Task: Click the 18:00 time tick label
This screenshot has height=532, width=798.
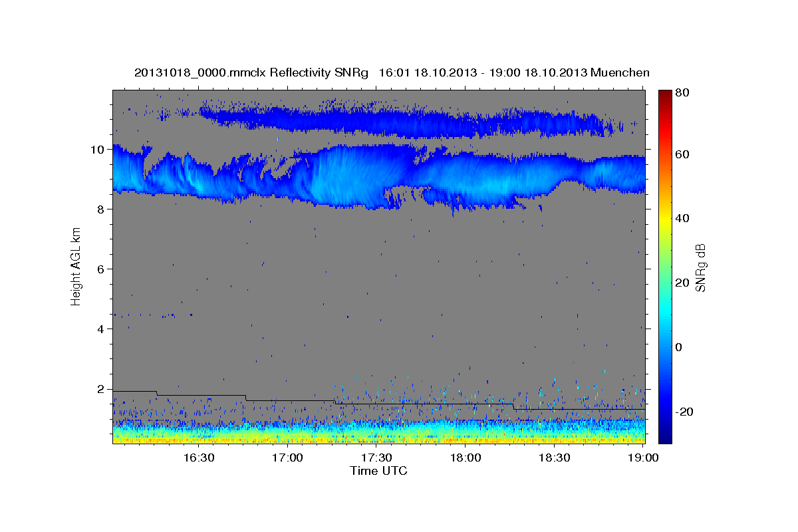Action: point(465,458)
